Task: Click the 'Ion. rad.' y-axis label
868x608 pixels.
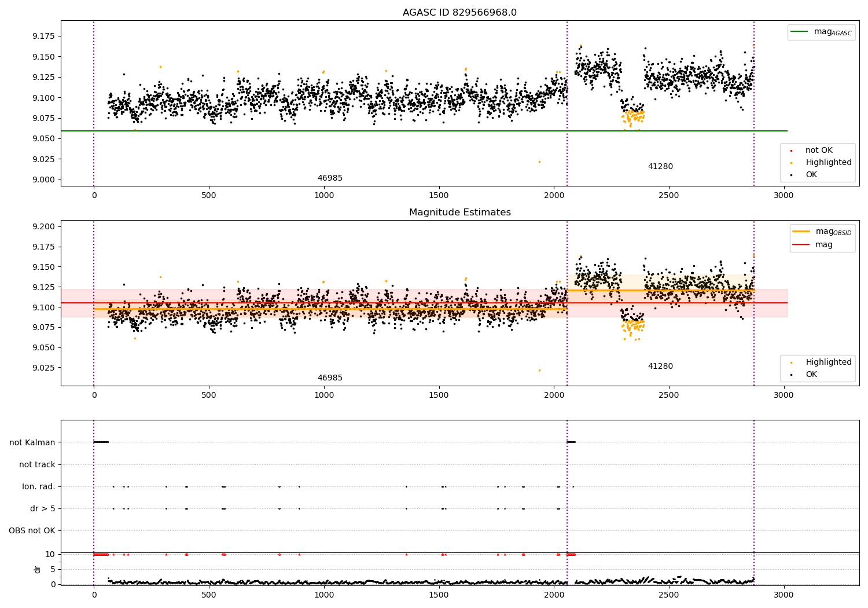Action: pyautogui.click(x=39, y=486)
